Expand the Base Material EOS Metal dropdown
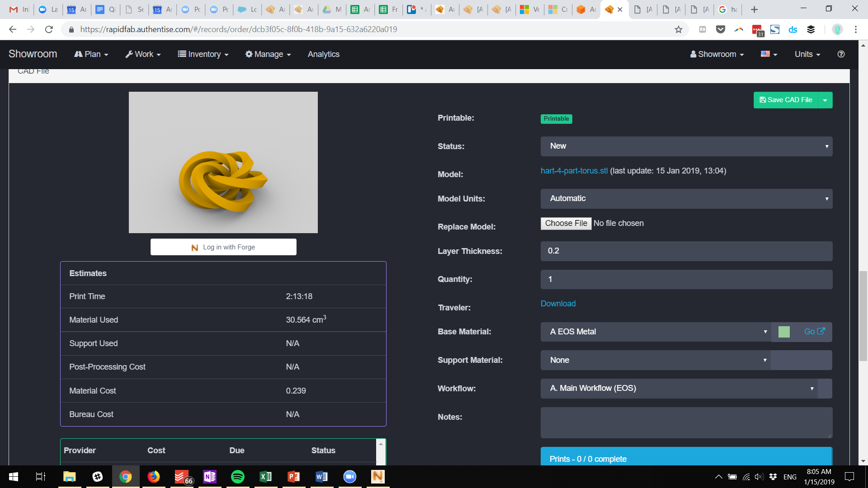The width and height of the screenshot is (868, 488). click(x=656, y=332)
